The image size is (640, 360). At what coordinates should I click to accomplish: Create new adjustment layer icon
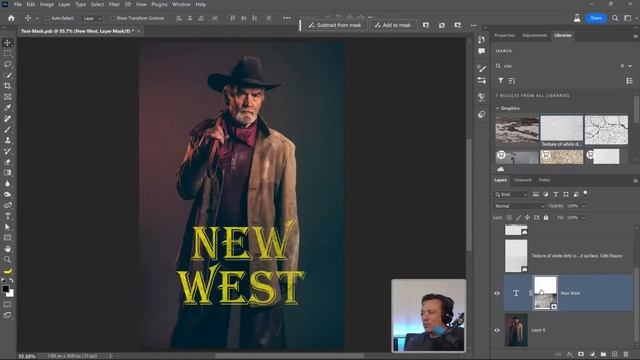592,354
